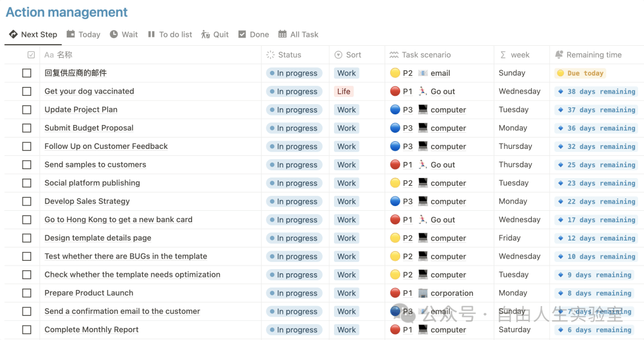Click yellow P2 circle in Social platform publishing row

pos(395,183)
